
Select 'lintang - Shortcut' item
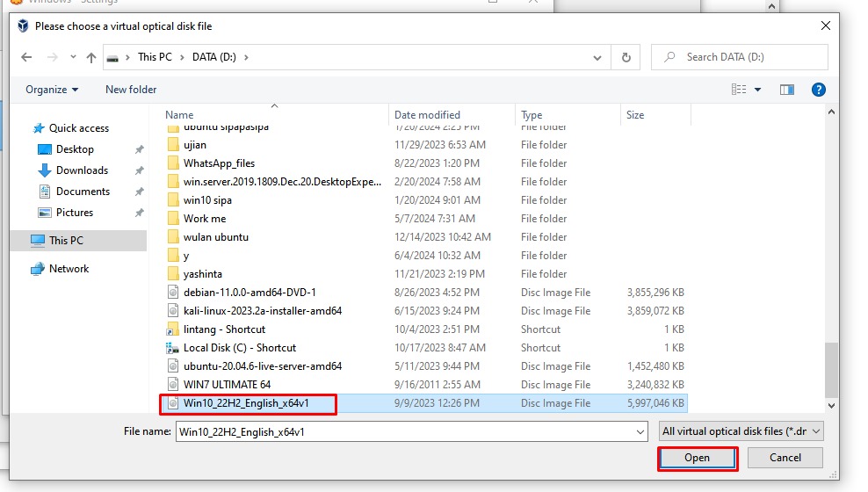tap(224, 329)
